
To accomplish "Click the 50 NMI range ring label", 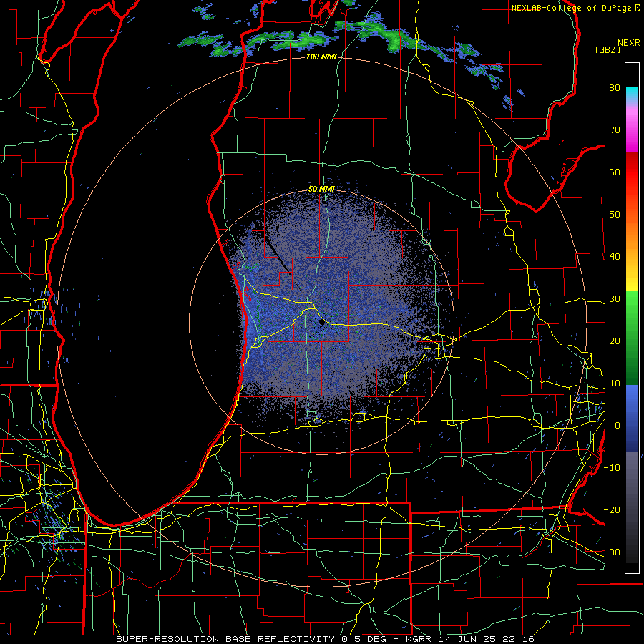I will [x=321, y=190].
